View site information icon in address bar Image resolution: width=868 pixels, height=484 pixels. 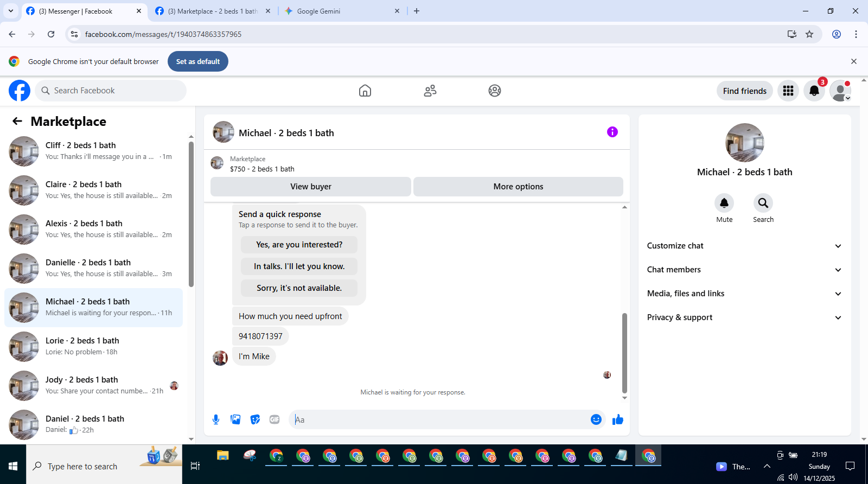pos(74,34)
